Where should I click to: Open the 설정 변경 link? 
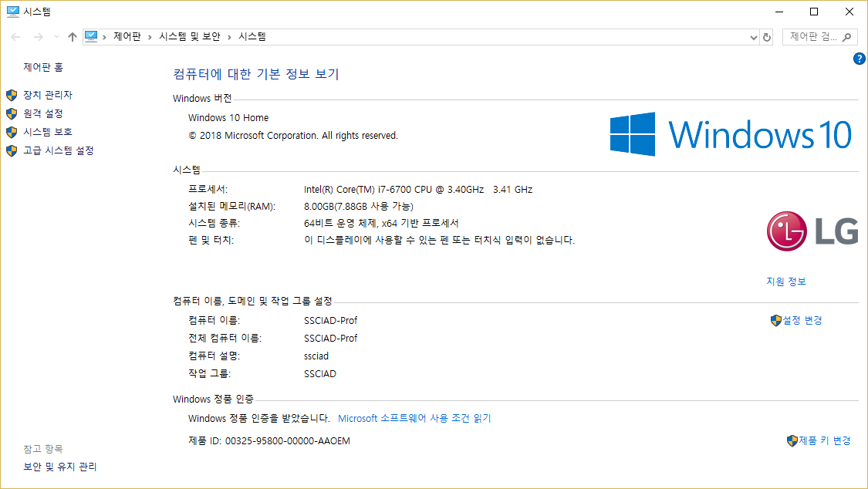[802, 320]
